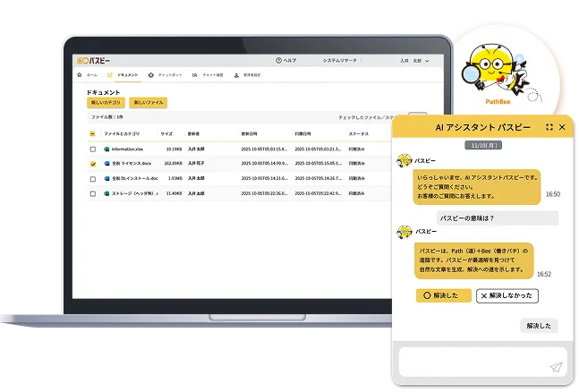Click the ステータス column header
Viewport: 579px width, 392px height.
pyautogui.click(x=359, y=134)
